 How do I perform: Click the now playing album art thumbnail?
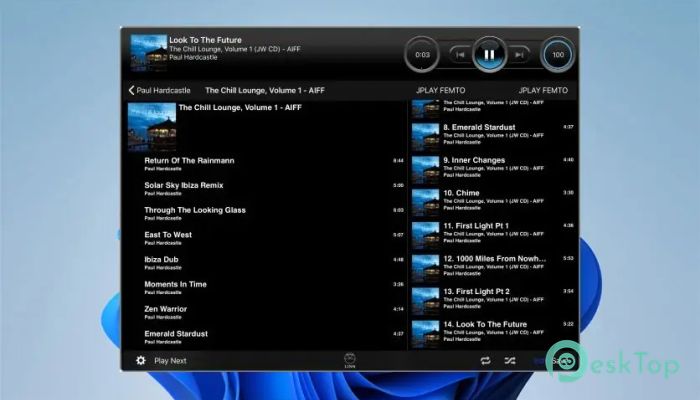pos(149,53)
